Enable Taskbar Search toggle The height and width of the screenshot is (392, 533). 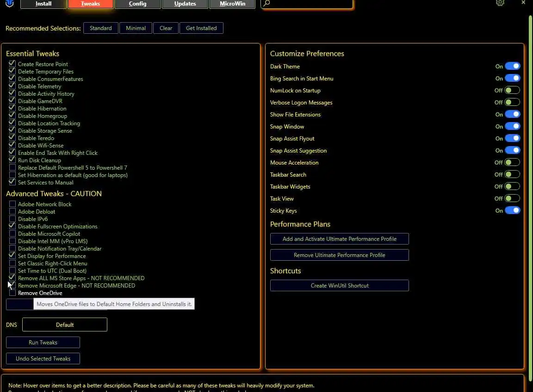(512, 175)
